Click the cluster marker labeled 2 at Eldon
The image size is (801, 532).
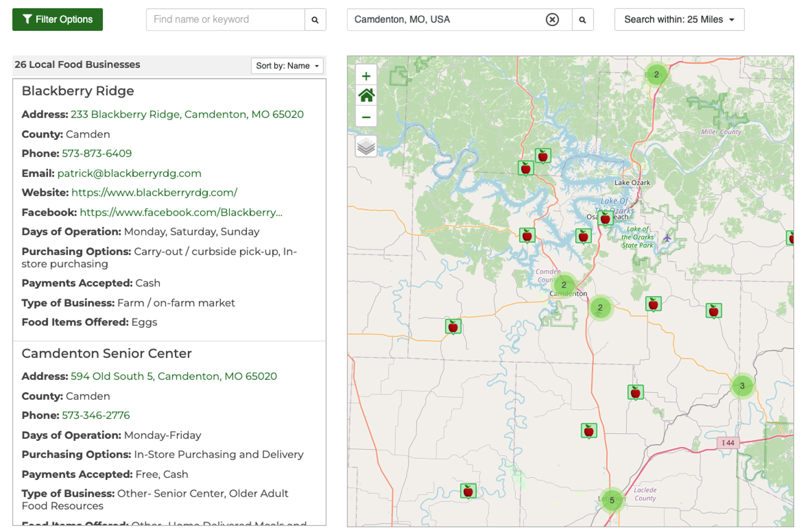(656, 74)
